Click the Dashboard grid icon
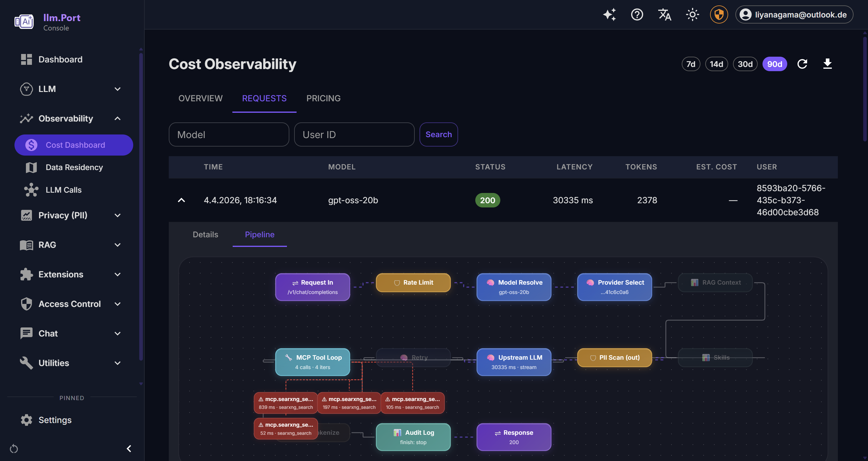Image resolution: width=868 pixels, height=461 pixels. coord(26,59)
